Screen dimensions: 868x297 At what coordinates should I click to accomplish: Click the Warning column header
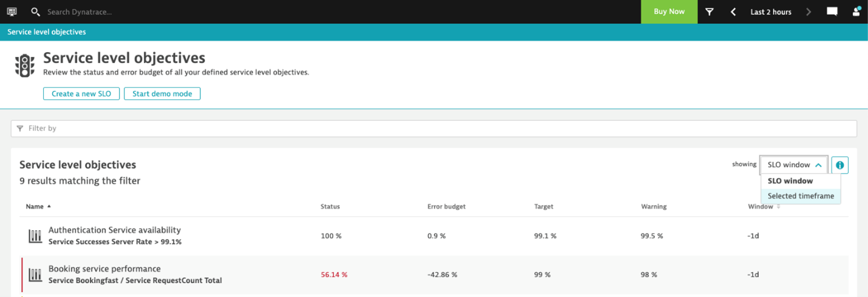pyautogui.click(x=654, y=207)
